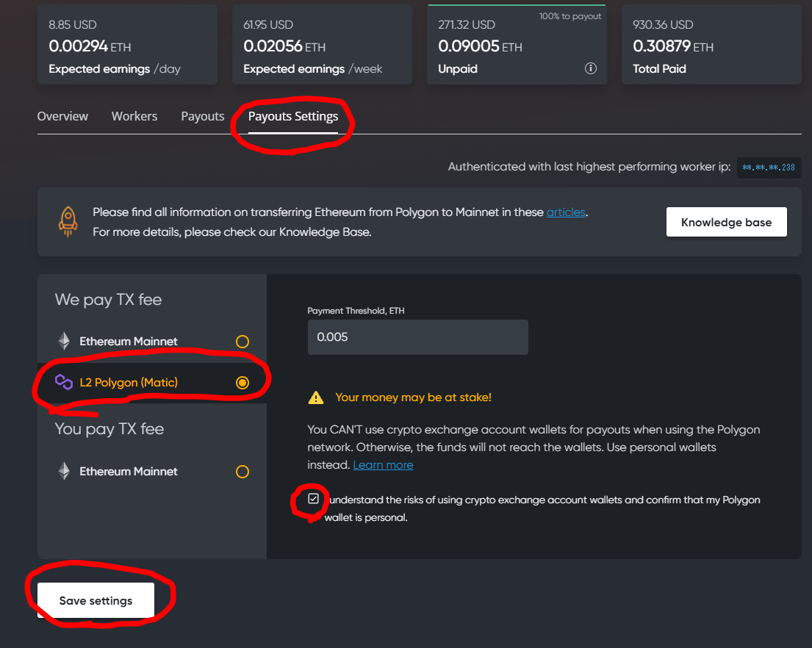Click the Ethereum logo under You pay TX fee
The height and width of the screenshot is (648, 812).
pyautogui.click(x=65, y=471)
